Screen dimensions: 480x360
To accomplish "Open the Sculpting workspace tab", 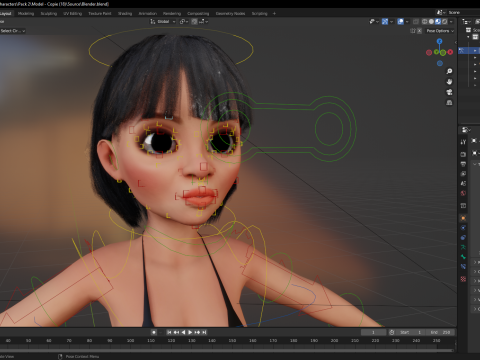I will [49, 14].
